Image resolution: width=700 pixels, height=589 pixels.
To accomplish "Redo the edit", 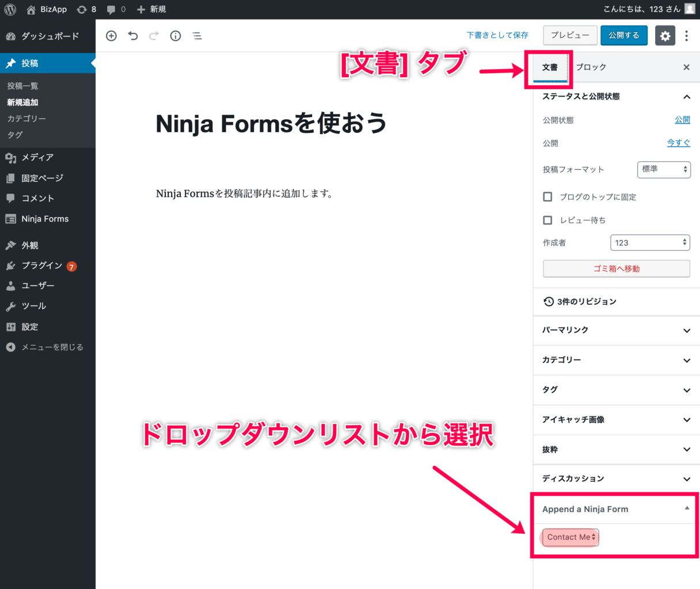I will click(x=154, y=36).
